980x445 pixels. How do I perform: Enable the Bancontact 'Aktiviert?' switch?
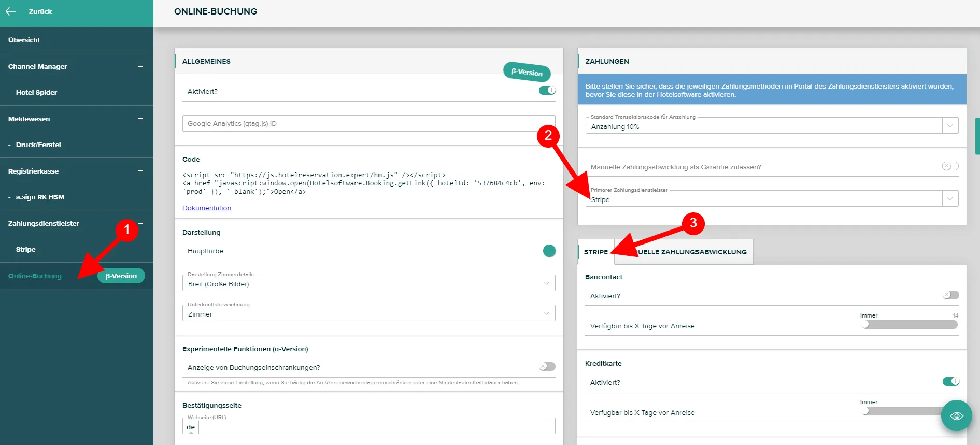(x=950, y=295)
